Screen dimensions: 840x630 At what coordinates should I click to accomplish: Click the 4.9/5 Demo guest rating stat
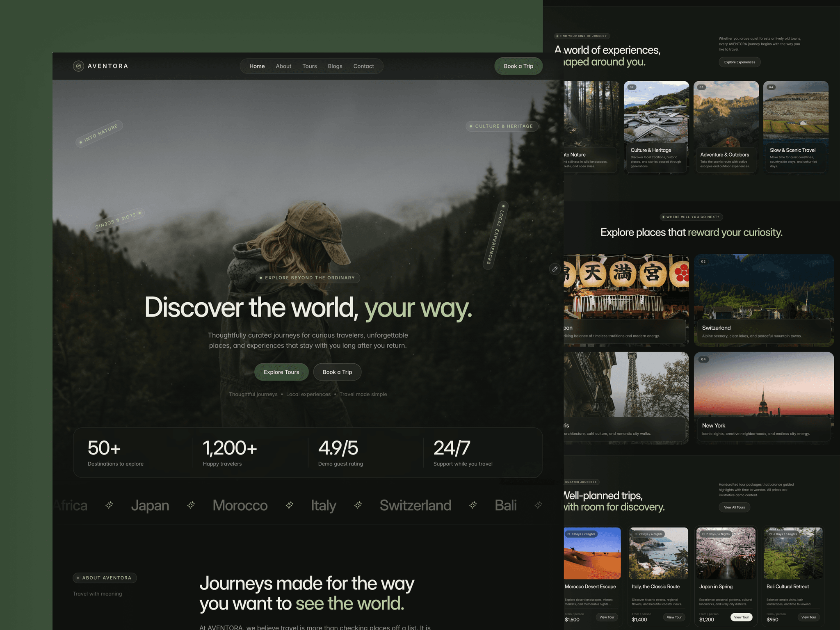(340, 453)
